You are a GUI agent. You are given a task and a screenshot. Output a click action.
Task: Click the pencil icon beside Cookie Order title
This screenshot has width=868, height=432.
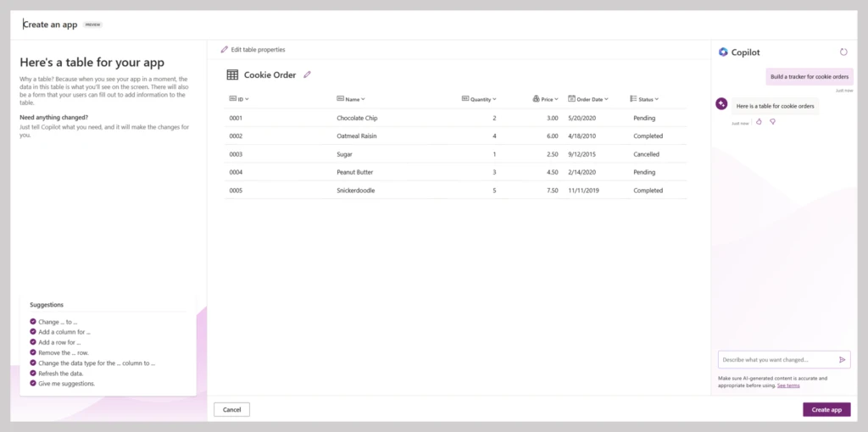coord(307,75)
